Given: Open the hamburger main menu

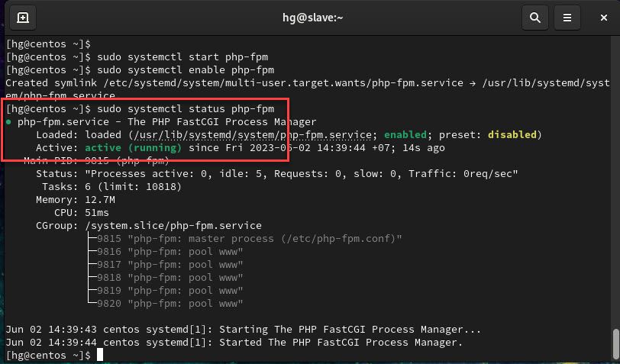Looking at the screenshot, I should pyautogui.click(x=567, y=18).
